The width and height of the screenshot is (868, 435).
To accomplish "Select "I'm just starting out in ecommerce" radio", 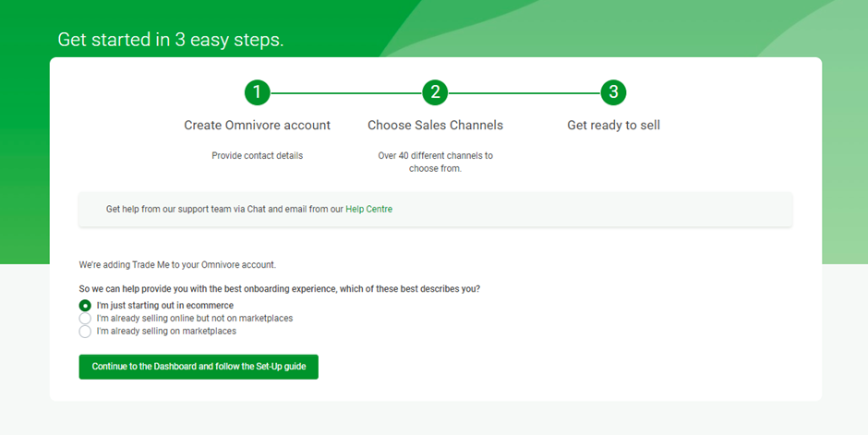I will click(x=85, y=306).
